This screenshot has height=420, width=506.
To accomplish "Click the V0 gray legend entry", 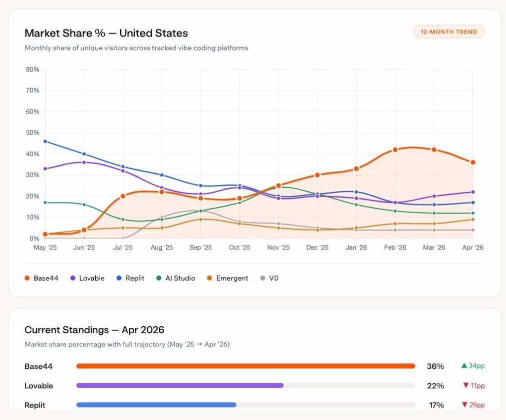I will pos(269,278).
